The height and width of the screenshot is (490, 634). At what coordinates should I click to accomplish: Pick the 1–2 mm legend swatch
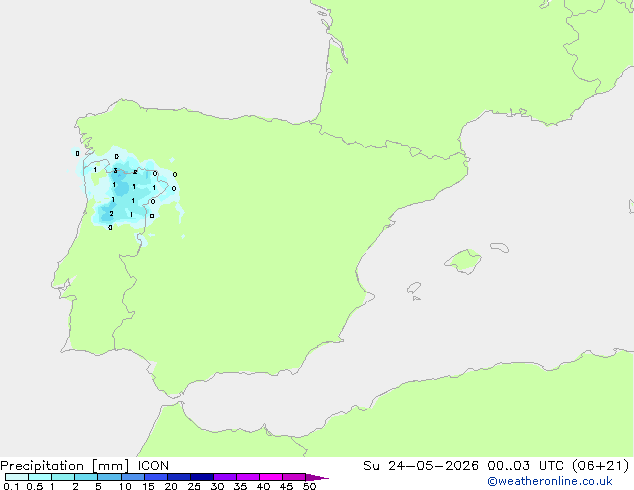coord(63,477)
